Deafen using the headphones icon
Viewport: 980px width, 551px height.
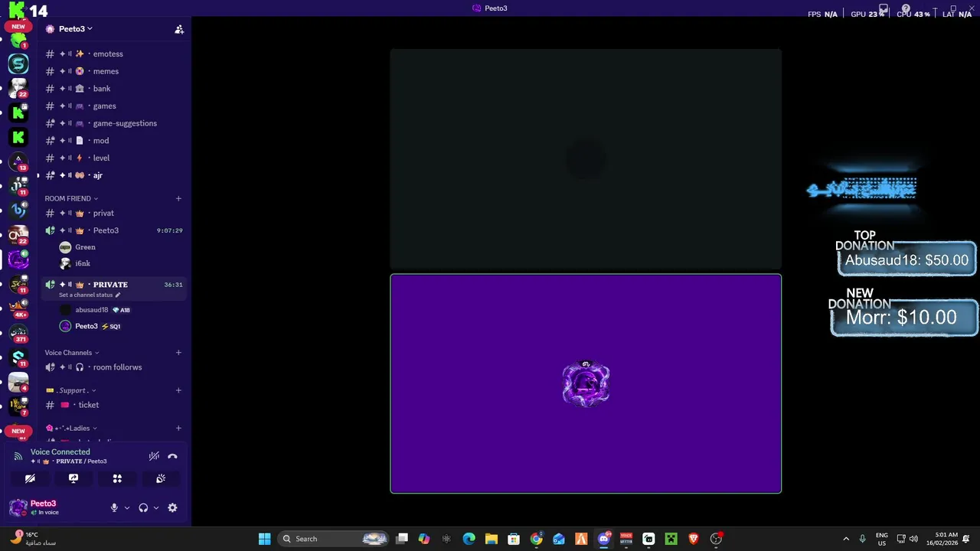coord(143,507)
